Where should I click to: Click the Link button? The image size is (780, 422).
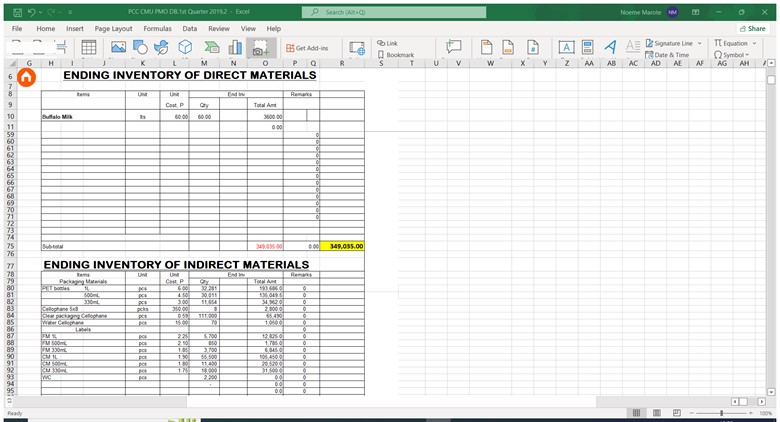(x=388, y=43)
